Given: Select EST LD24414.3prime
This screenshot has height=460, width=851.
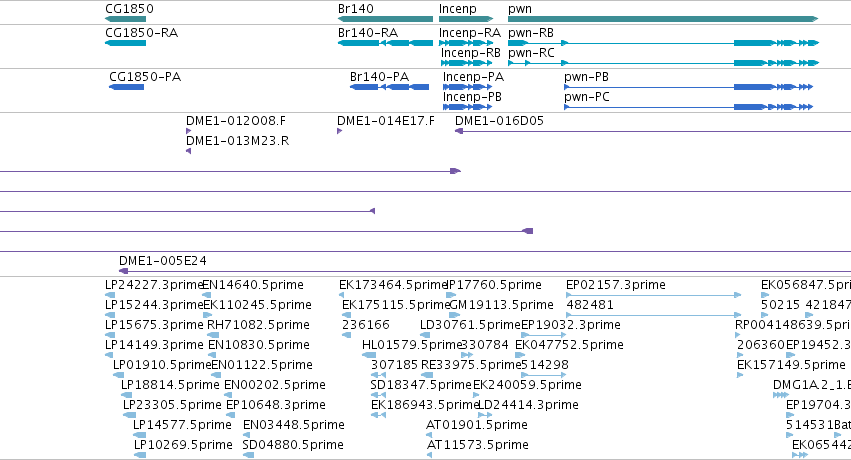Looking at the screenshot, I should coord(528,405).
